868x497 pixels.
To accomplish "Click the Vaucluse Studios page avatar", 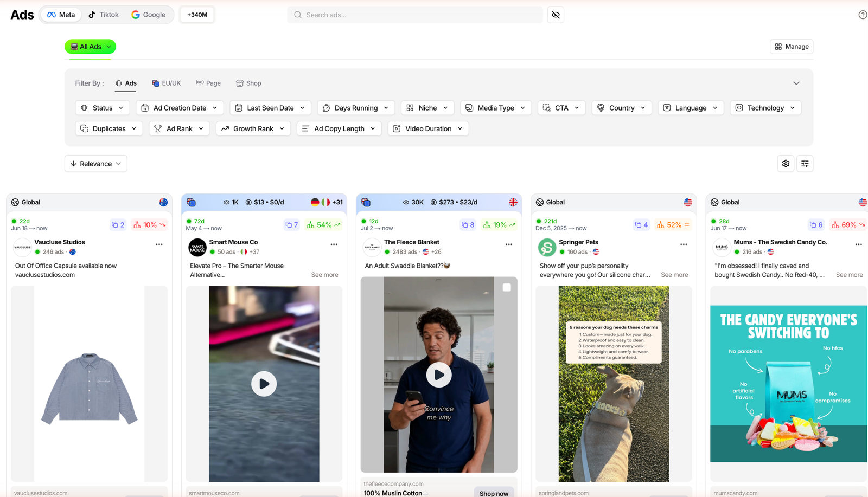I will (x=22, y=247).
